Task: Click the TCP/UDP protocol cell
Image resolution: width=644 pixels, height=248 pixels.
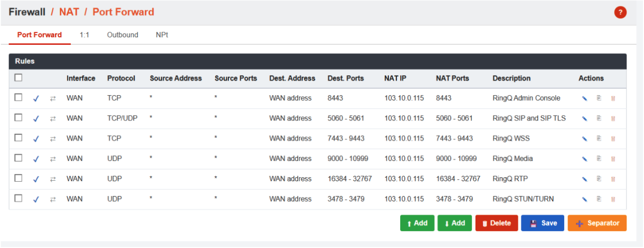Action: coord(122,119)
